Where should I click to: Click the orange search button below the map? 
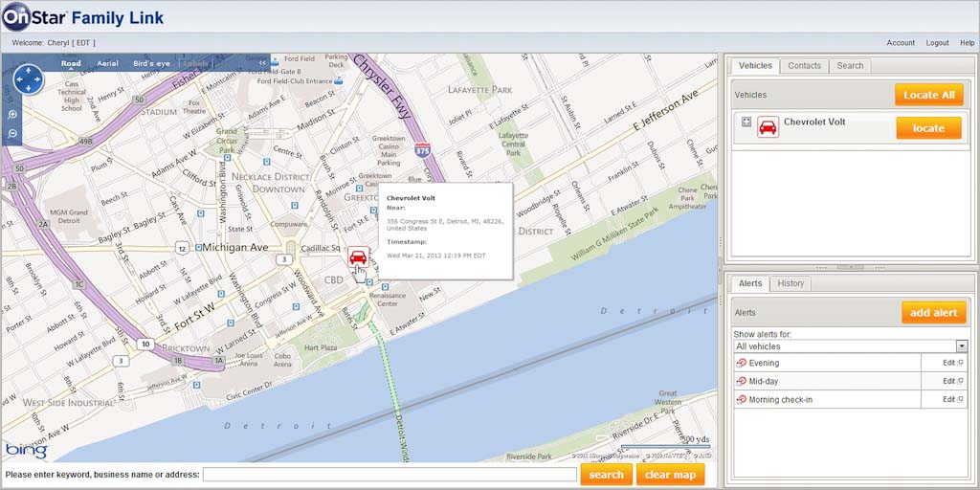(606, 475)
